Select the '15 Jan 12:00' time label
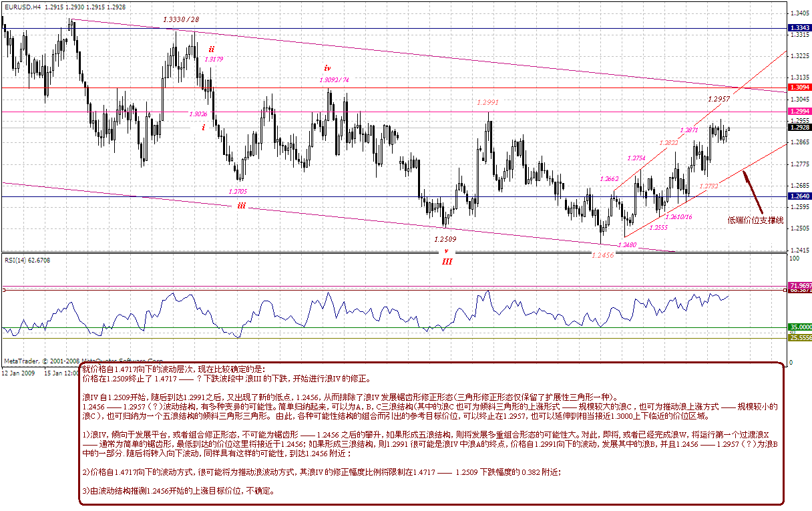This screenshot has width=812, height=511. tap(61, 373)
